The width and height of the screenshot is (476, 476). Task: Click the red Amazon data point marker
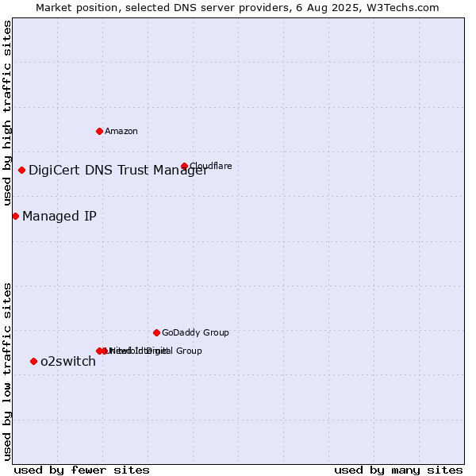[x=99, y=131]
